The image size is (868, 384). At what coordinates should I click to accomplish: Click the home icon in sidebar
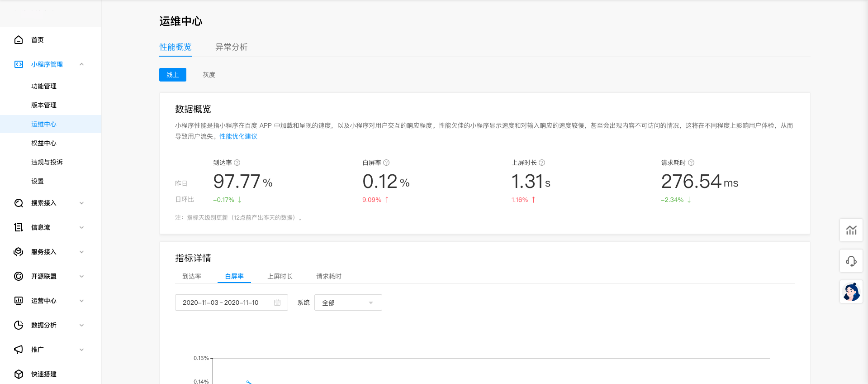19,40
